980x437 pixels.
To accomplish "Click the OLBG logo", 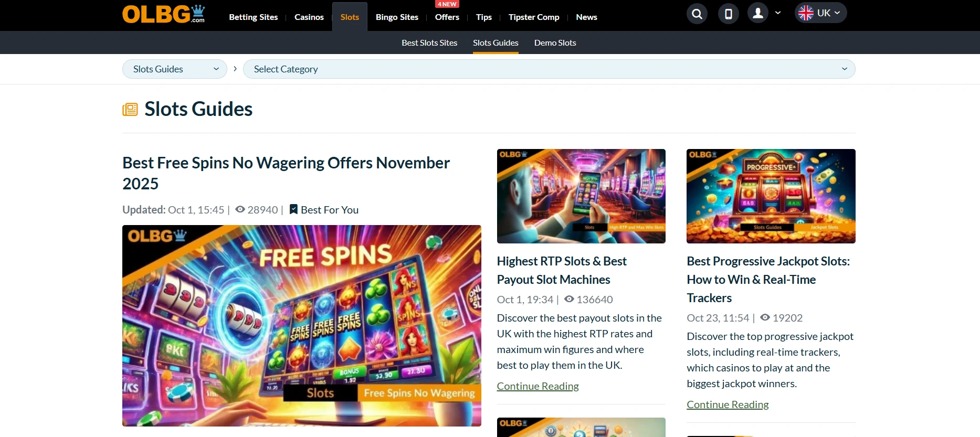I will 163,14.
